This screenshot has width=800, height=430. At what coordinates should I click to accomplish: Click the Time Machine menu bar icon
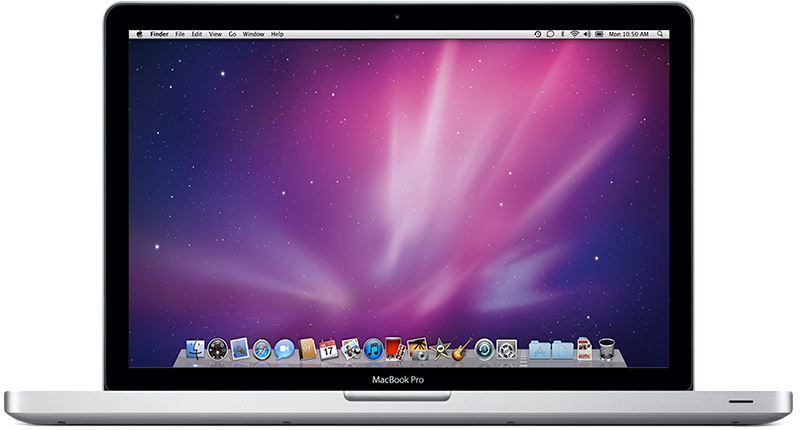pos(538,34)
